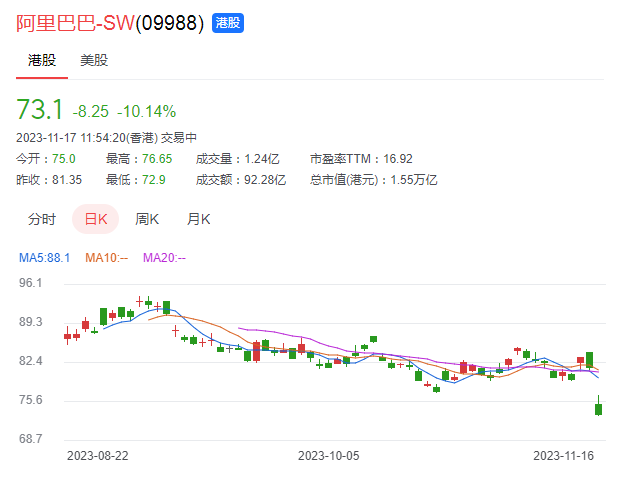Open the 阿里巴巴-SW stock title
Image resolution: width=621 pixels, height=481 pixels.
(x=75, y=23)
